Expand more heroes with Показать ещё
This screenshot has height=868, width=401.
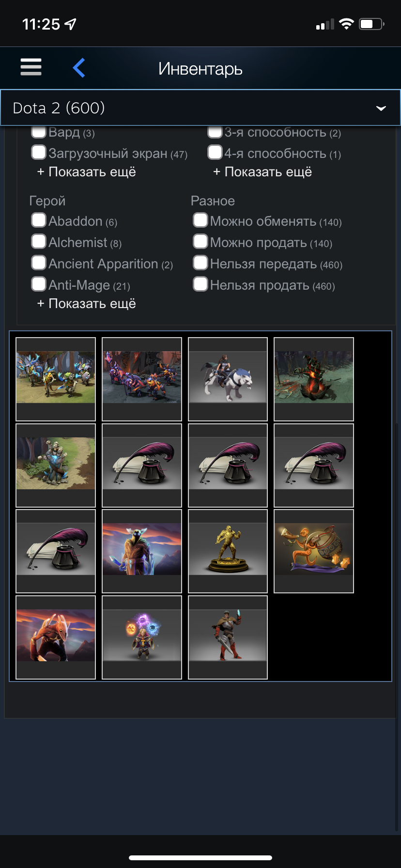coord(86,304)
